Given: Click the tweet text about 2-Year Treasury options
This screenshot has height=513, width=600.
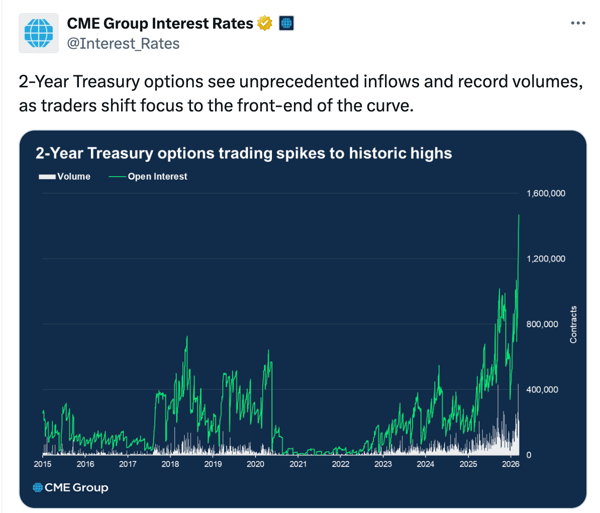Looking at the screenshot, I should tap(300, 93).
